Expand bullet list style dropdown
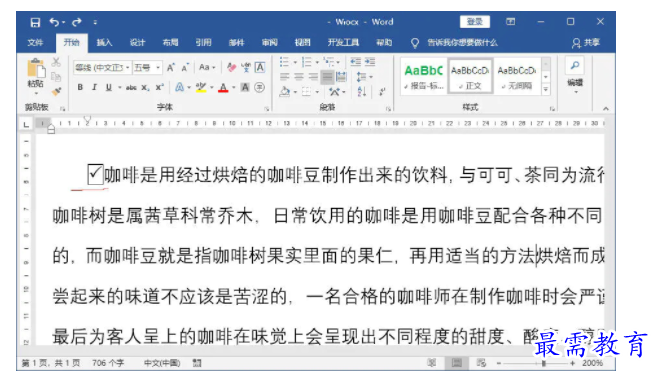Viewport: 656px width, 376px height. [295, 62]
